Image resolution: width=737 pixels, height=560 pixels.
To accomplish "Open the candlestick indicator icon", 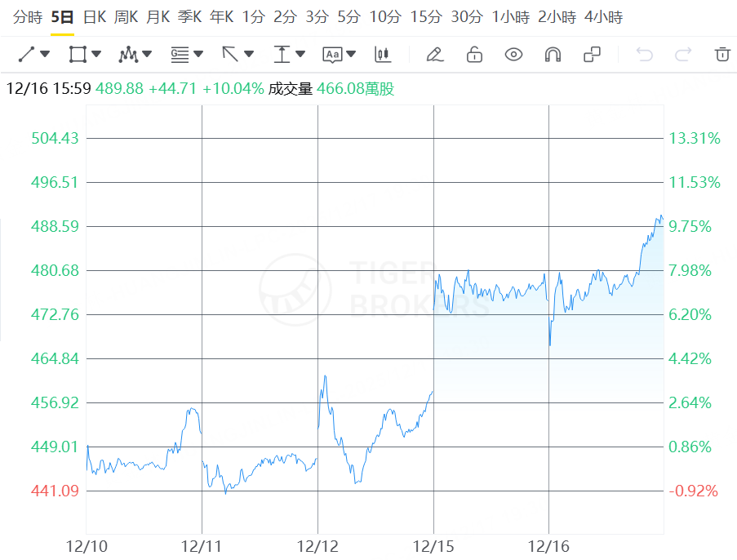I will (x=383, y=55).
